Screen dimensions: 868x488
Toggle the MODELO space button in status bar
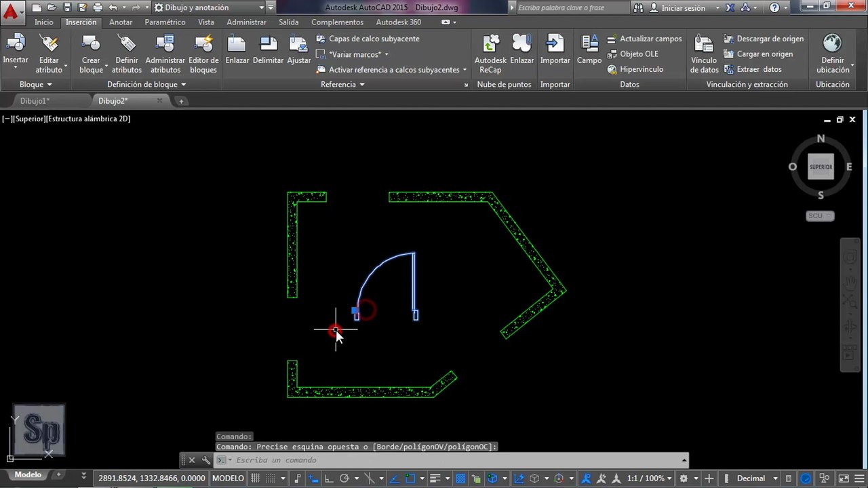[228, 478]
